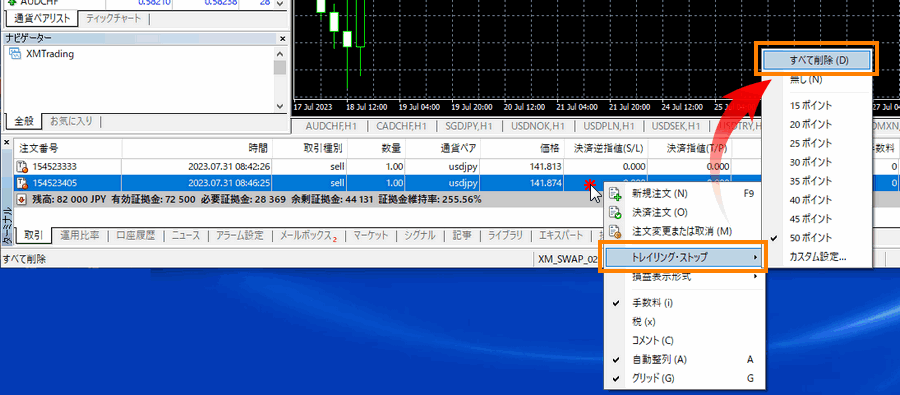Click the order icon for ticket 154523405
The width and height of the screenshot is (900, 395).
22,184
